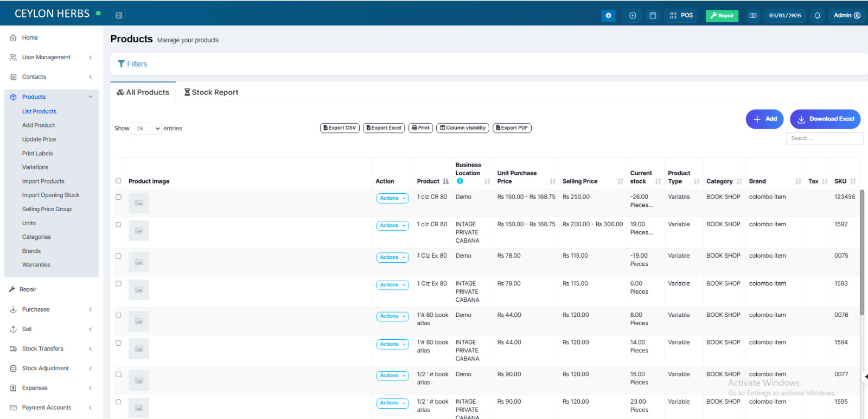Tick checkbox for SKU 0077 row
The width and height of the screenshot is (868, 419).
click(118, 374)
